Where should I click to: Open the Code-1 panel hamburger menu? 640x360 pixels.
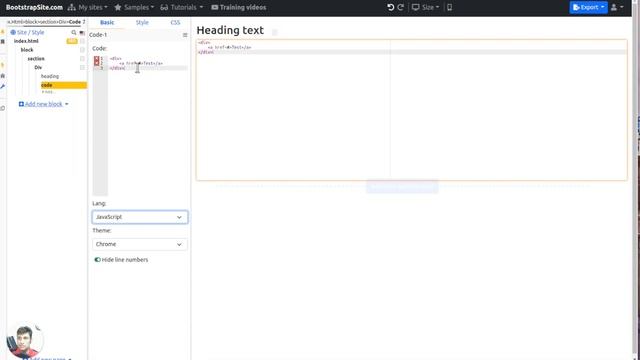pyautogui.click(x=185, y=35)
